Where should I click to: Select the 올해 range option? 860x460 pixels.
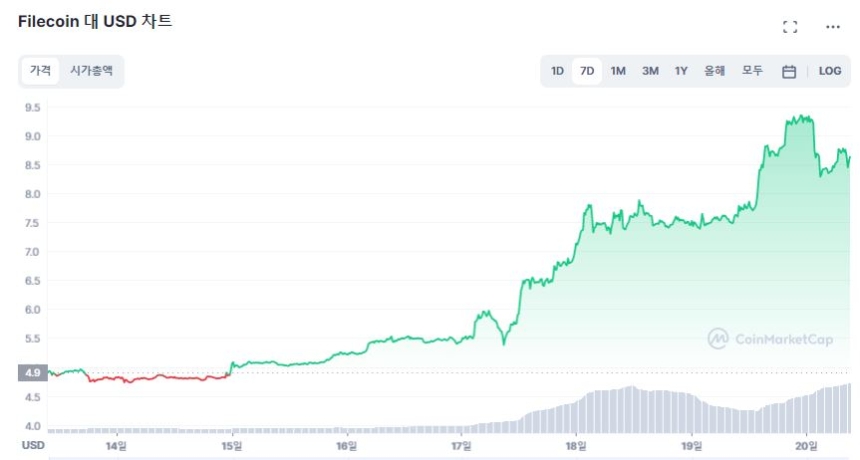click(714, 71)
